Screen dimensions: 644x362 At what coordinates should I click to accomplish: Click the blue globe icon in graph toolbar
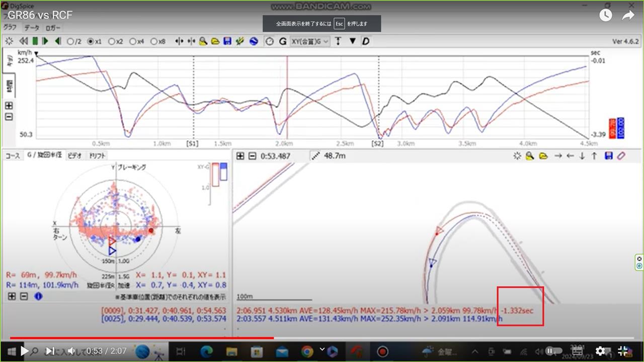[254, 41]
